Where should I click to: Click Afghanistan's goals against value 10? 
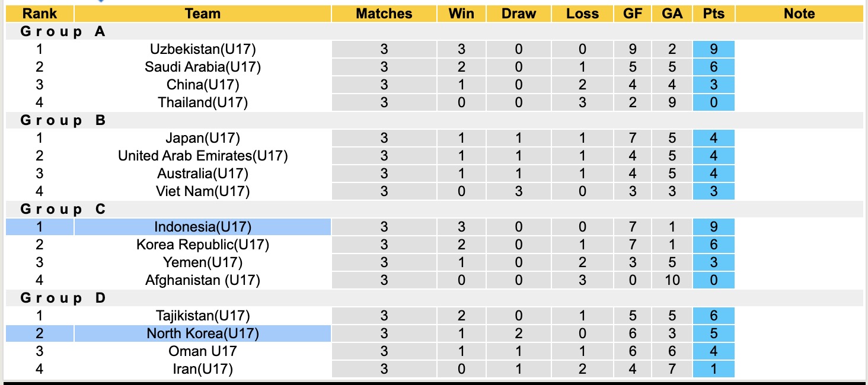point(672,280)
